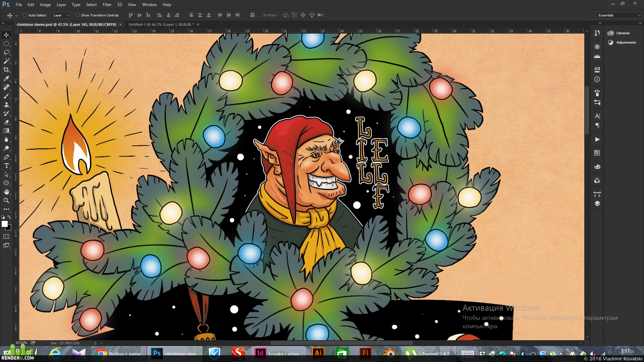Select the Horizontal Type tool
The width and height of the screenshot is (644, 362).
click(6, 166)
